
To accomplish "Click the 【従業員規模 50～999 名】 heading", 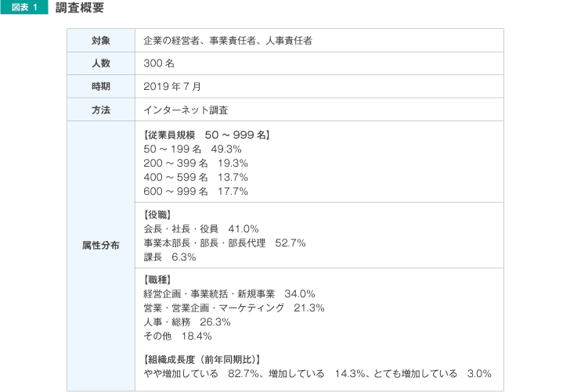I will pyautogui.click(x=207, y=135).
